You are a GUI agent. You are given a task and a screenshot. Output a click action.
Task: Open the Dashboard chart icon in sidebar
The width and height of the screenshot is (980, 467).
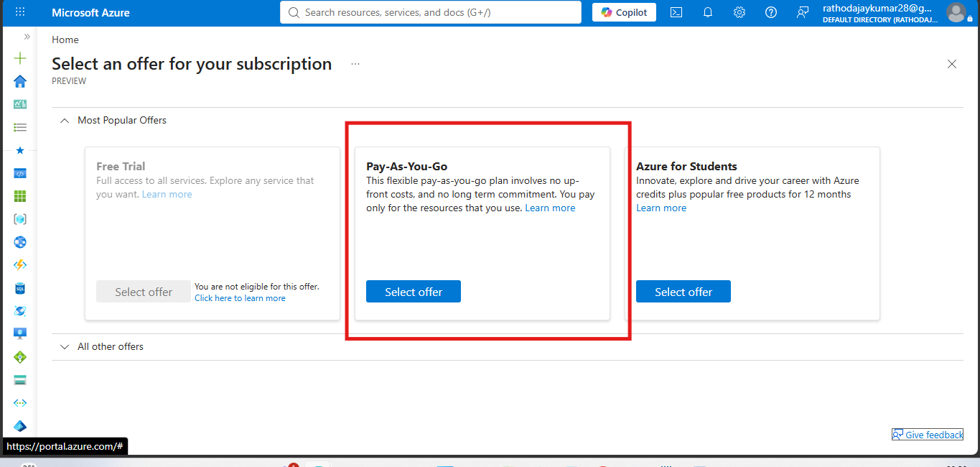point(20,104)
